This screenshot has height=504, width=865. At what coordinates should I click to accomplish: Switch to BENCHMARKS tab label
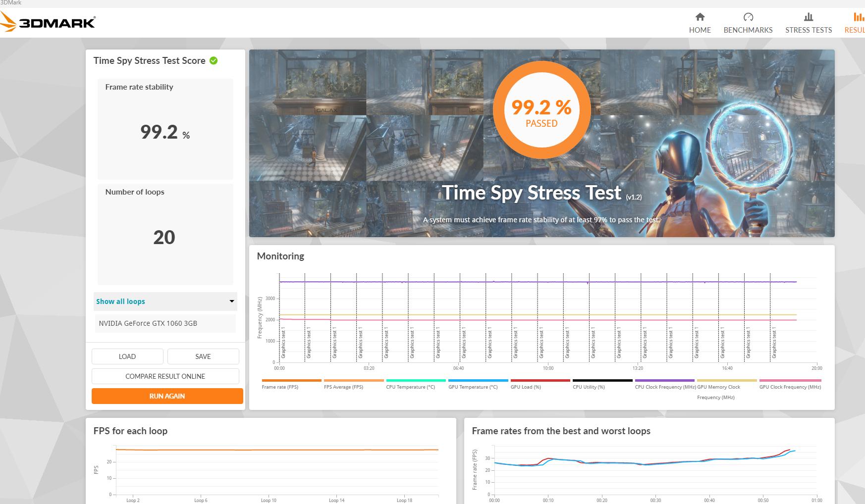pyautogui.click(x=748, y=30)
